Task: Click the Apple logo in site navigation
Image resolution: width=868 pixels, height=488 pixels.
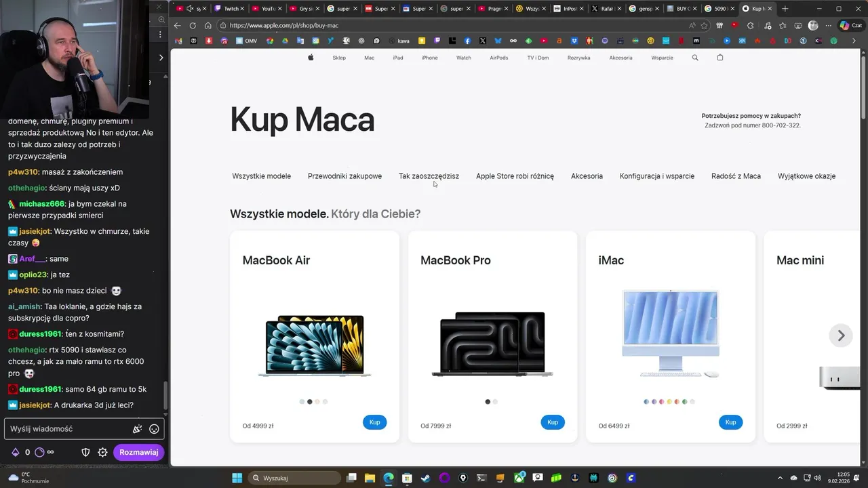Action: click(311, 58)
